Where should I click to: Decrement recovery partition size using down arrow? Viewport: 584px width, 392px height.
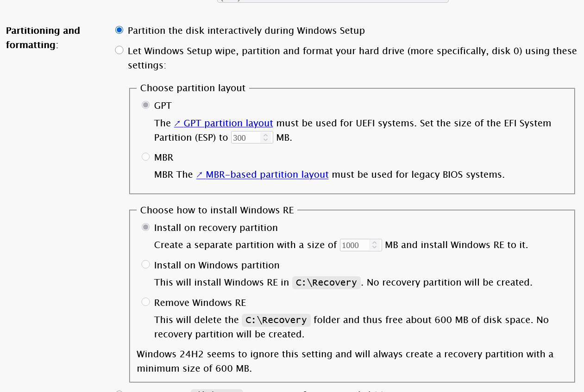click(374, 248)
